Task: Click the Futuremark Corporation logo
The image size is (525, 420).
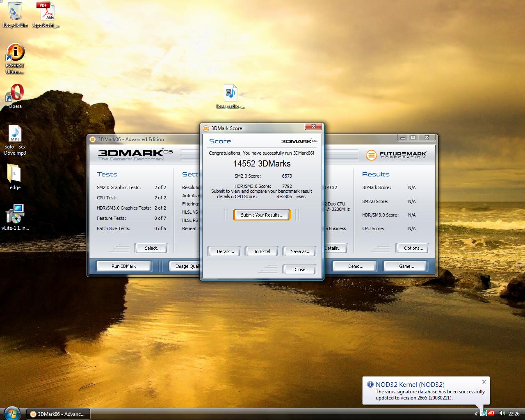Action: coord(396,155)
